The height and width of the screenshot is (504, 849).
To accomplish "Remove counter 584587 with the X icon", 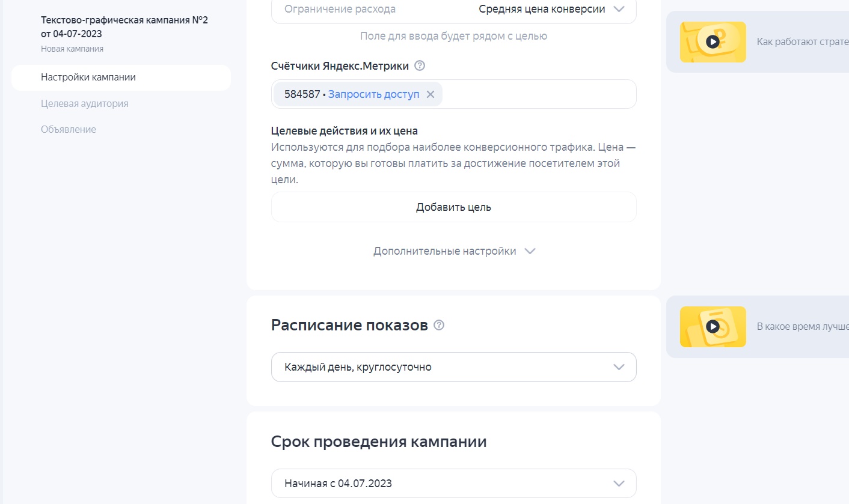I will (x=431, y=94).
